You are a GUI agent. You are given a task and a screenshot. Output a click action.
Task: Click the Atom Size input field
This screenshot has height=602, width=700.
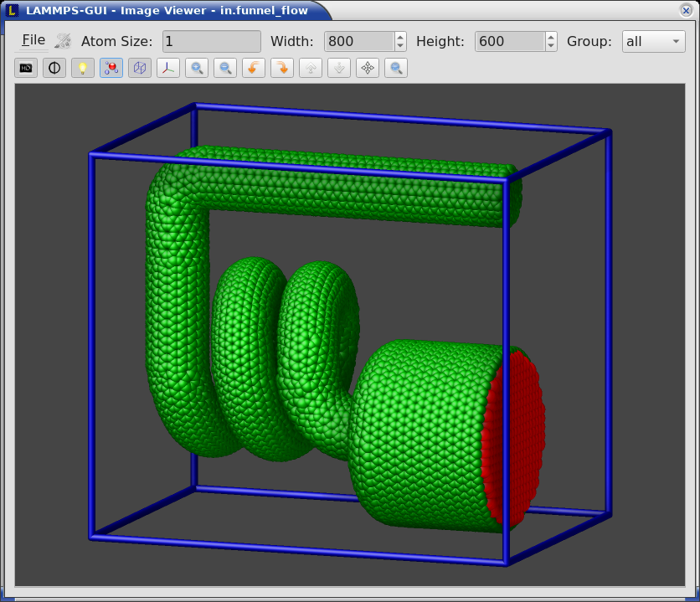[x=212, y=42]
